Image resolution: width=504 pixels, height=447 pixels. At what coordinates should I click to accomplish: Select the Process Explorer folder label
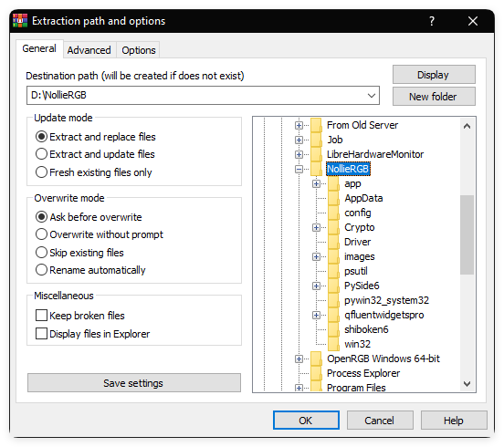pos(363,373)
